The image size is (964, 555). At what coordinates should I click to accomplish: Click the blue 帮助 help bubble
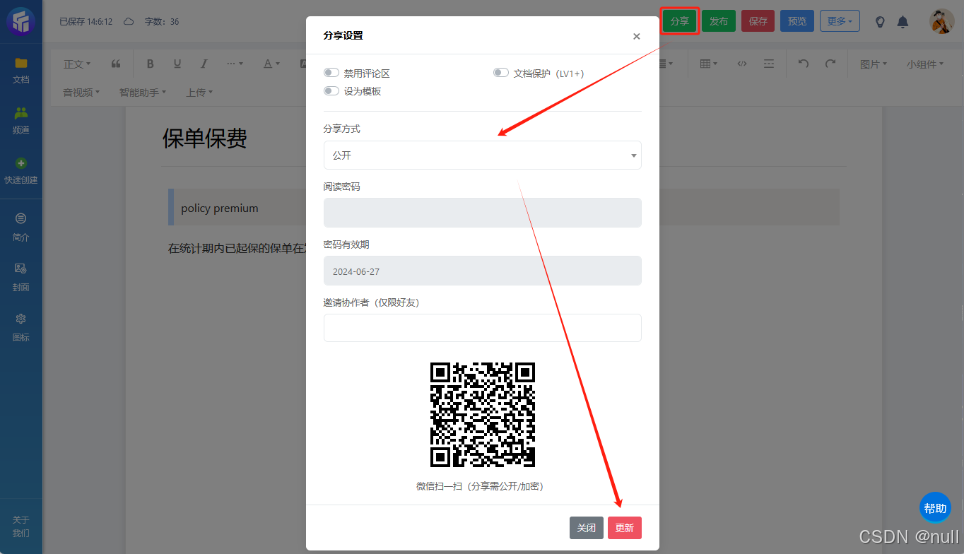(935, 508)
